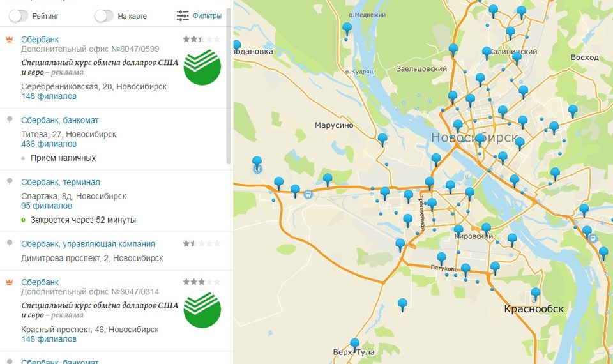The width and height of the screenshot is (613, 364).
Task: Open the Сбербанк, банкомат listing
Action: tap(60, 120)
